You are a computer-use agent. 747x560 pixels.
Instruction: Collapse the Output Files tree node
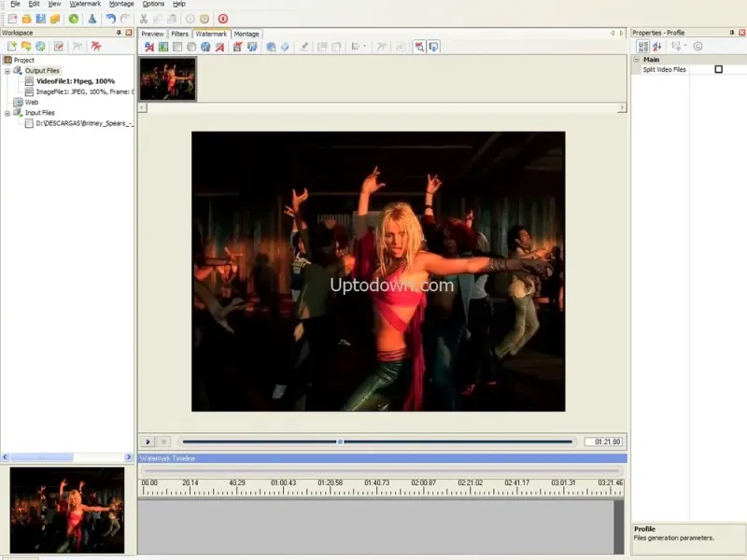pyautogui.click(x=7, y=71)
